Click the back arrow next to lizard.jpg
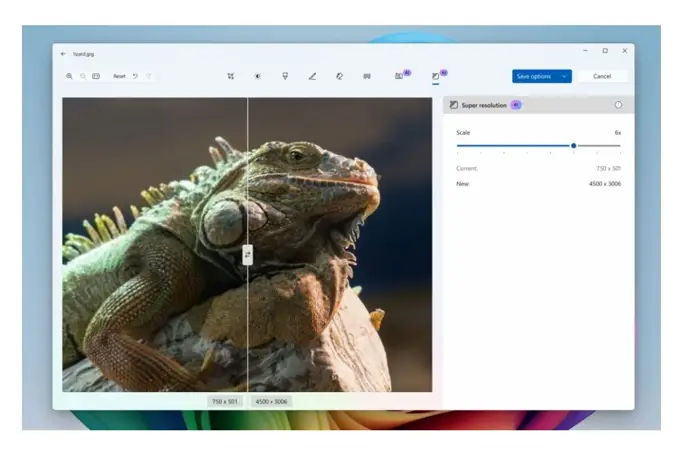Screen dimensions: 690x460 63,54
